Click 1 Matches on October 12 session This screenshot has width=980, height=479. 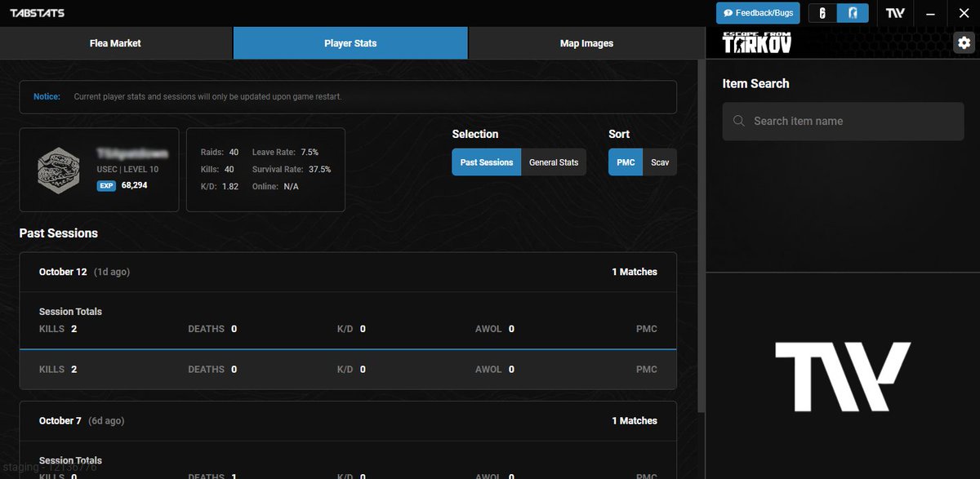(x=635, y=272)
